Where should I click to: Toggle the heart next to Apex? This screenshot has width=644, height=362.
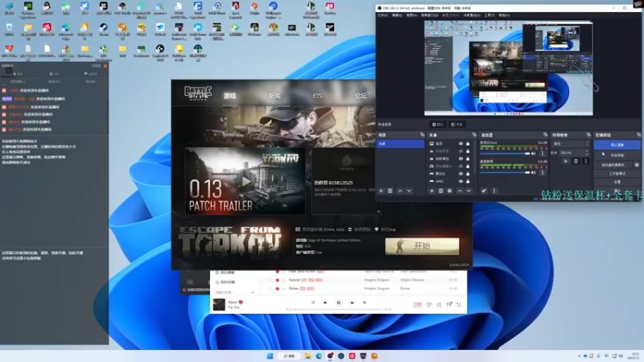pos(241,302)
